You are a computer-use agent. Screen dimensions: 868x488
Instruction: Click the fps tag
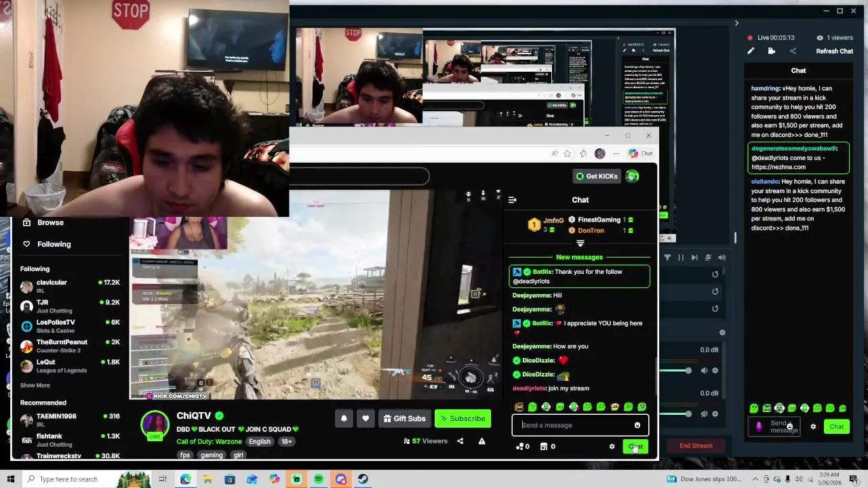point(185,455)
